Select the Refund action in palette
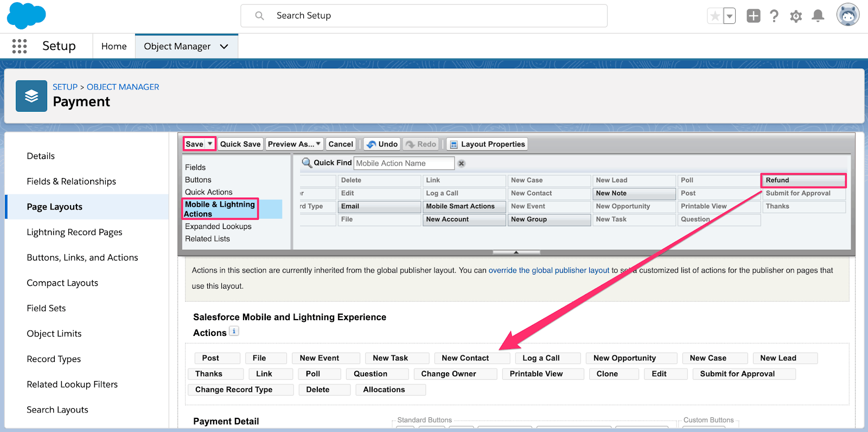 click(x=803, y=180)
